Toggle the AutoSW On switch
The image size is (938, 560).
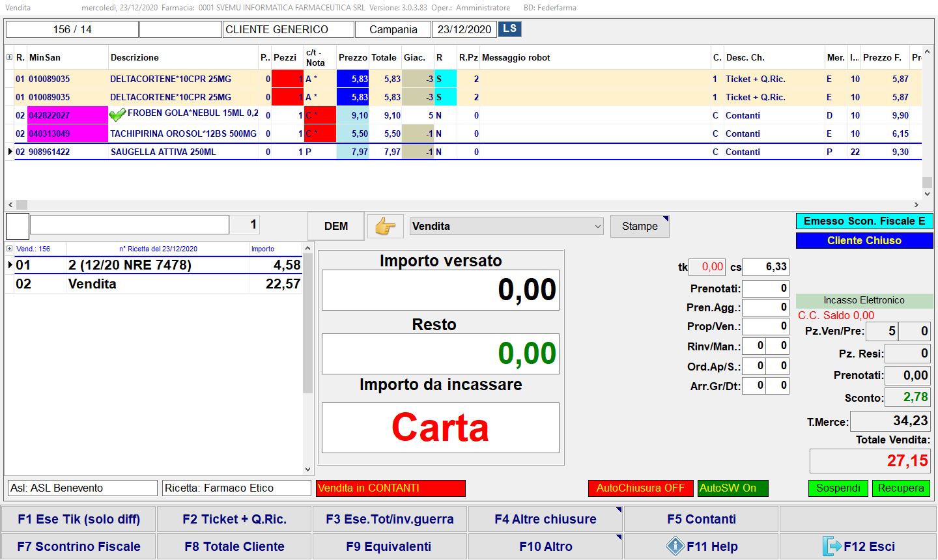tap(732, 488)
